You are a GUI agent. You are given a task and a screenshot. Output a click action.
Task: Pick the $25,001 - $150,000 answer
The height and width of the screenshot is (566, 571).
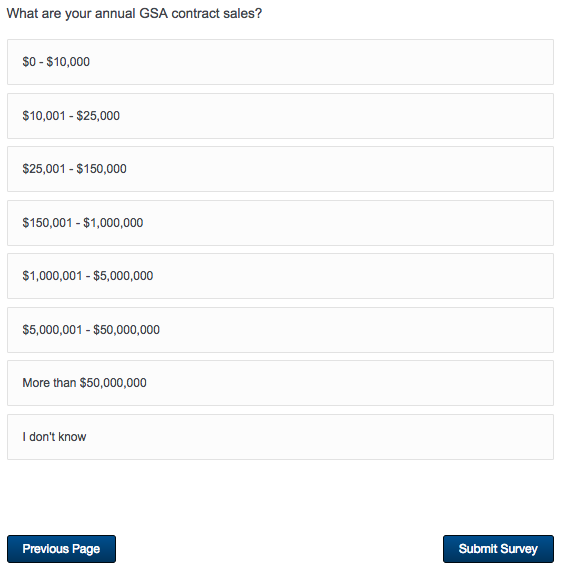280,169
